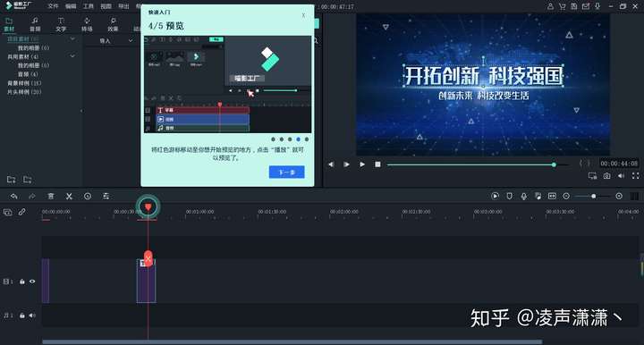
Task: Undo the last action
Action: [x=14, y=196]
